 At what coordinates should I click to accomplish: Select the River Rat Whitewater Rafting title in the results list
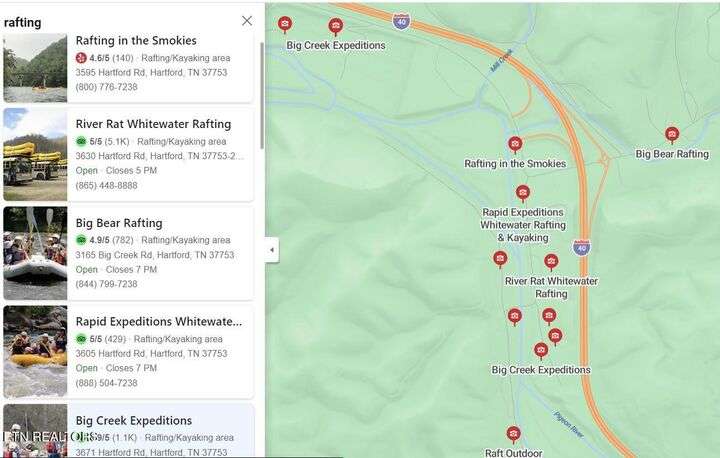[x=153, y=124]
